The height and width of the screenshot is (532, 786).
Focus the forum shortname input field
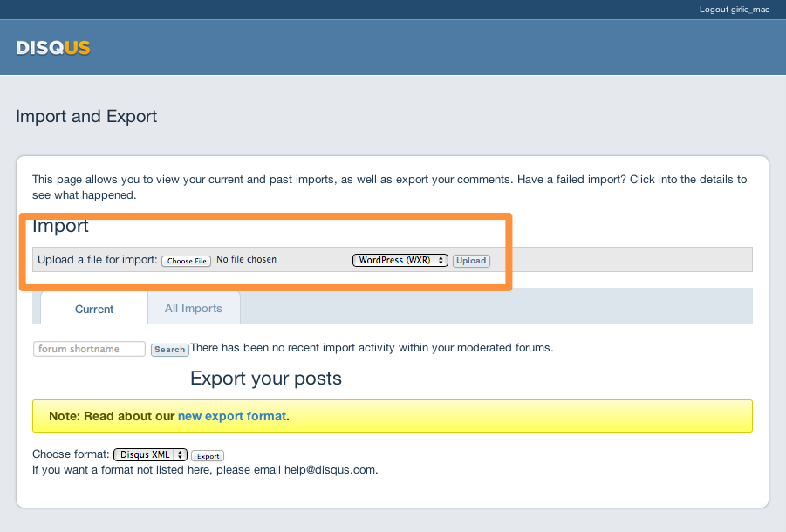point(89,349)
